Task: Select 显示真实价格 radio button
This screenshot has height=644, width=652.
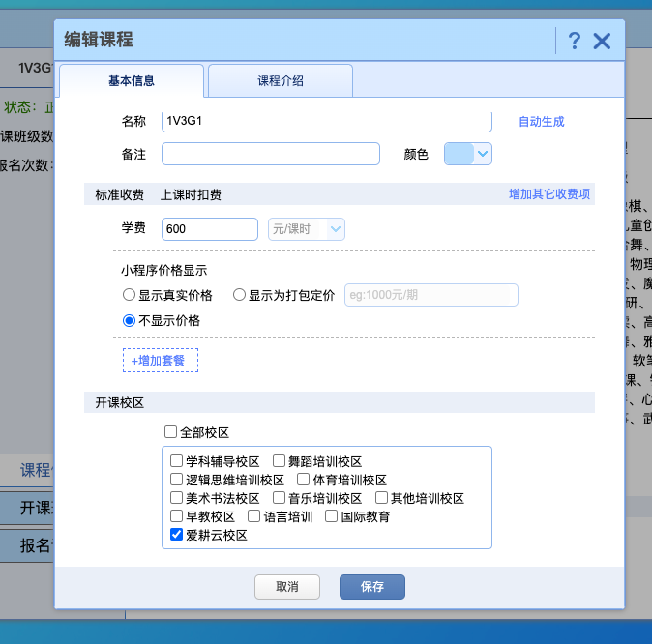Action: 129,295
